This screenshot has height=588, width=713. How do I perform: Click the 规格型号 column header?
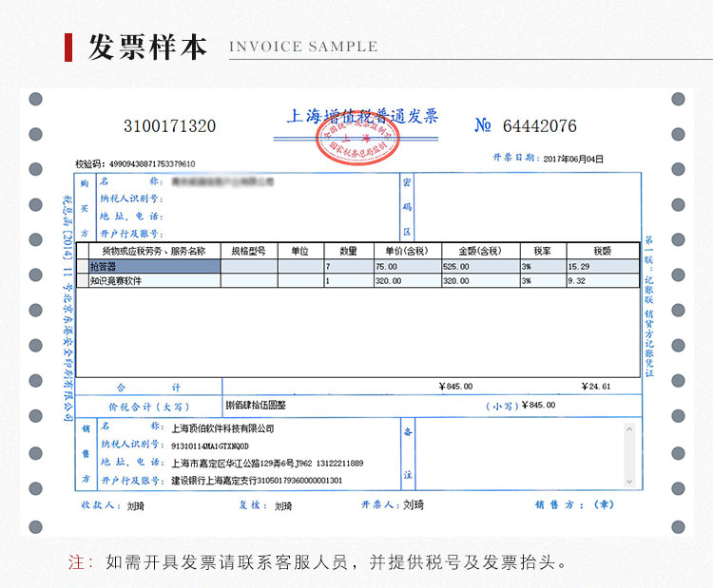click(x=249, y=252)
